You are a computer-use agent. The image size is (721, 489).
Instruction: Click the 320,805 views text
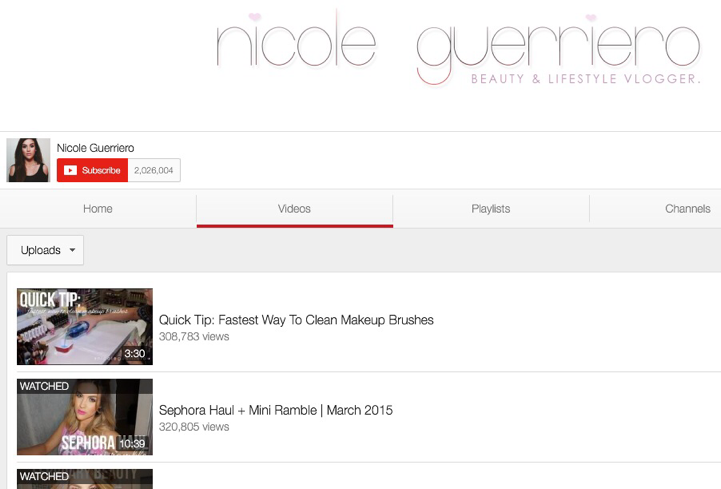point(194,427)
